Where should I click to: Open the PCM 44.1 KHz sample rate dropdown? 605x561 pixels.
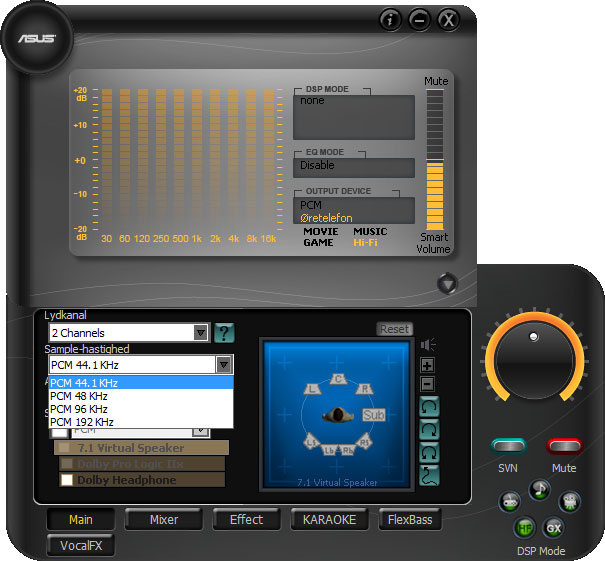(224, 365)
